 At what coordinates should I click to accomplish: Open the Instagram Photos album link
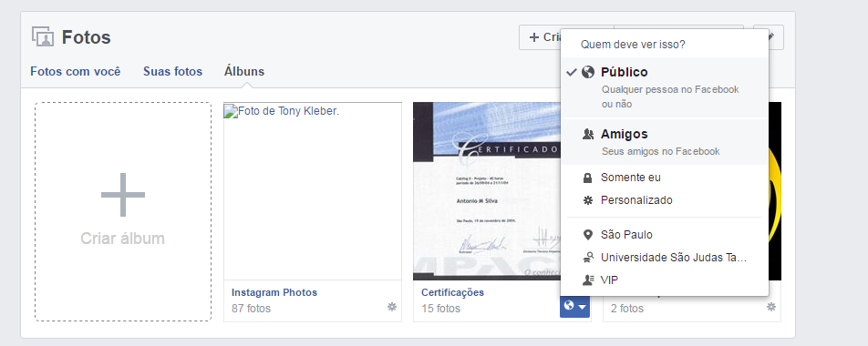click(274, 292)
